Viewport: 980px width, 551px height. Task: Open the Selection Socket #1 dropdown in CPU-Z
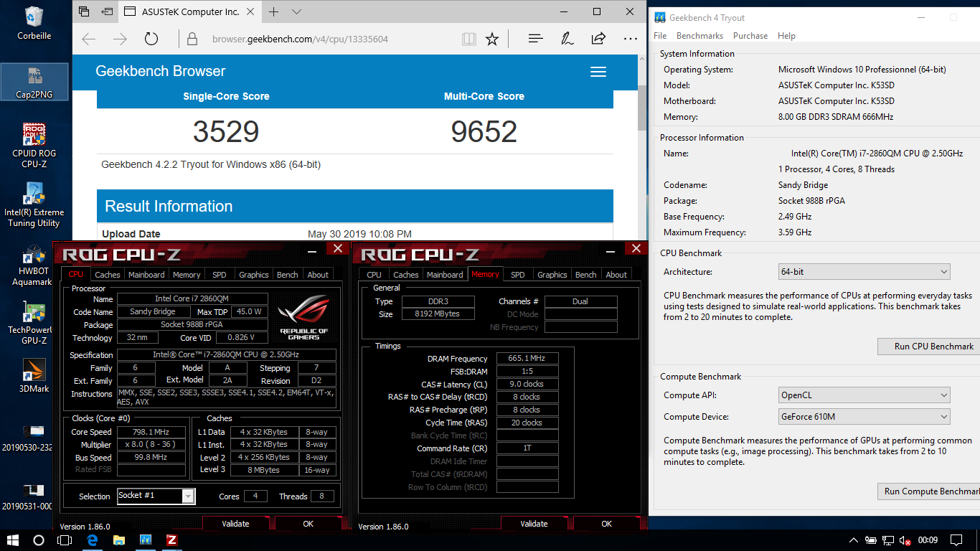(156, 496)
